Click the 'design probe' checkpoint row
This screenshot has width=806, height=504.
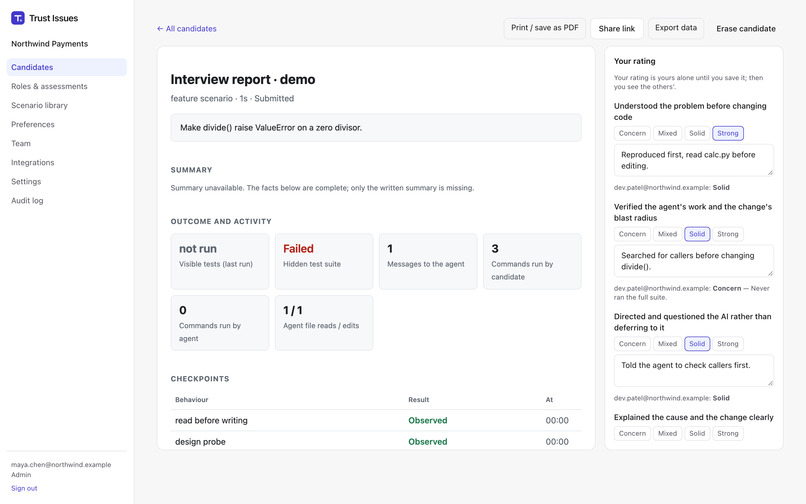[x=376, y=442]
